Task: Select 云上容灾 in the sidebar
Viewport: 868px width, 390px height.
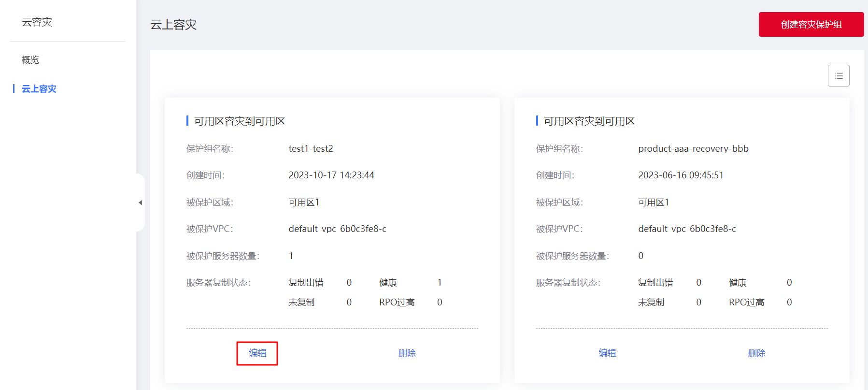Action: (39, 89)
